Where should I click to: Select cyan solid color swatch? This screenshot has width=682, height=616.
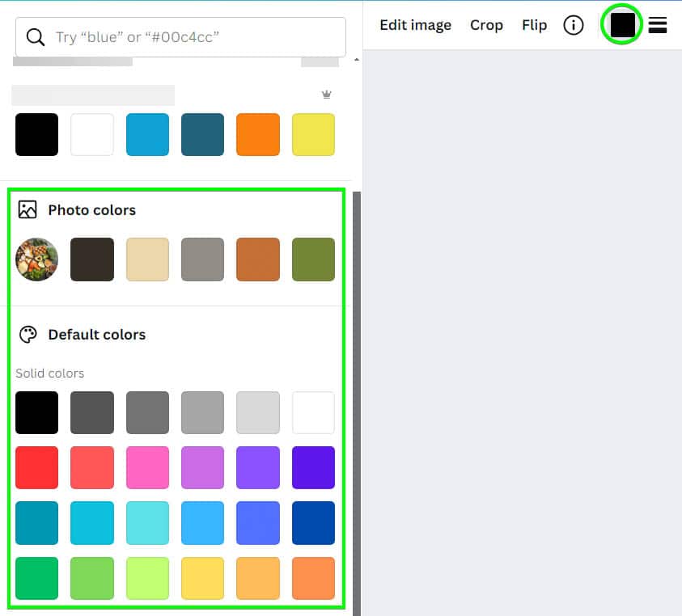(92, 523)
